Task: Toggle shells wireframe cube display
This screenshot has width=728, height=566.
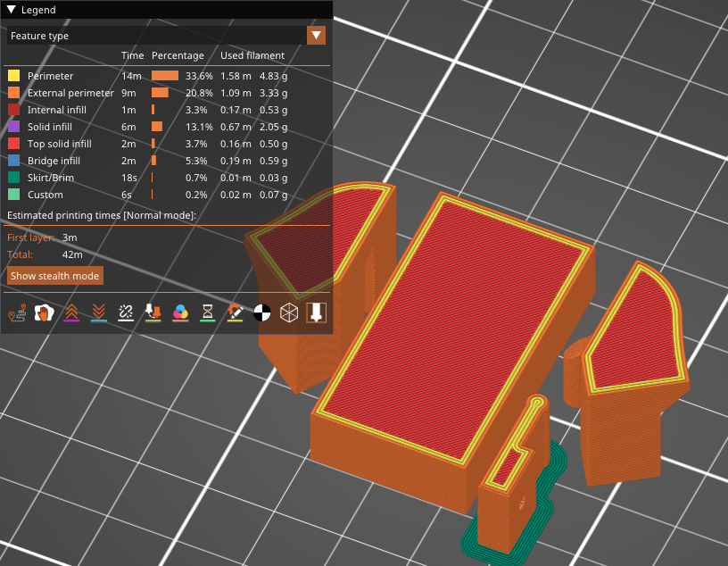Action: point(289,312)
